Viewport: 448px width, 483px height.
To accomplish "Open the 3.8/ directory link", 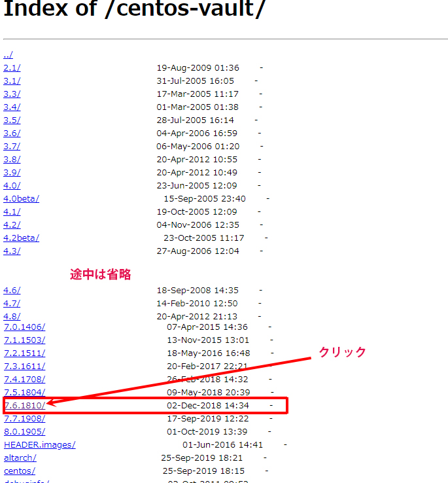I will pos(12,160).
